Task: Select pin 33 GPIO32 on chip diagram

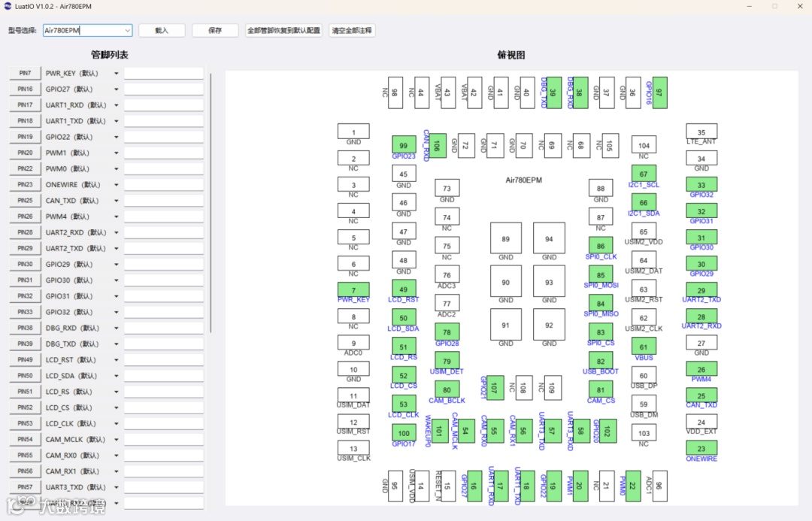Action: click(701, 185)
